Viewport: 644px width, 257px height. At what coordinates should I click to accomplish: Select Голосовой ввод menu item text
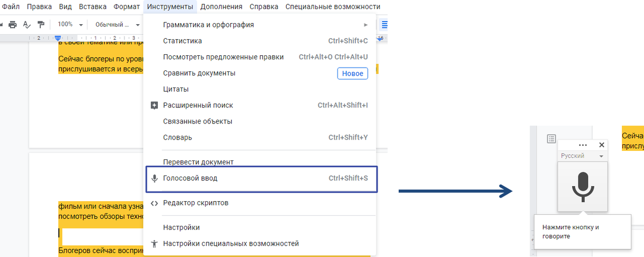point(191,178)
